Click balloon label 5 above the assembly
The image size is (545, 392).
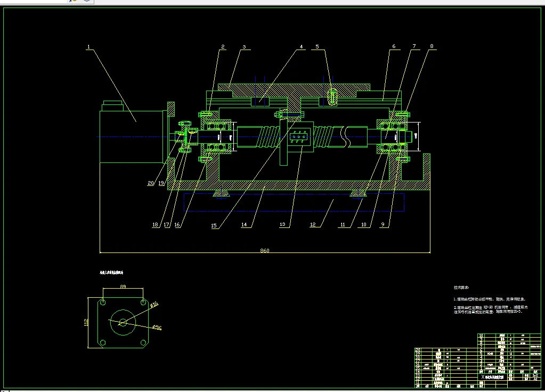317,46
